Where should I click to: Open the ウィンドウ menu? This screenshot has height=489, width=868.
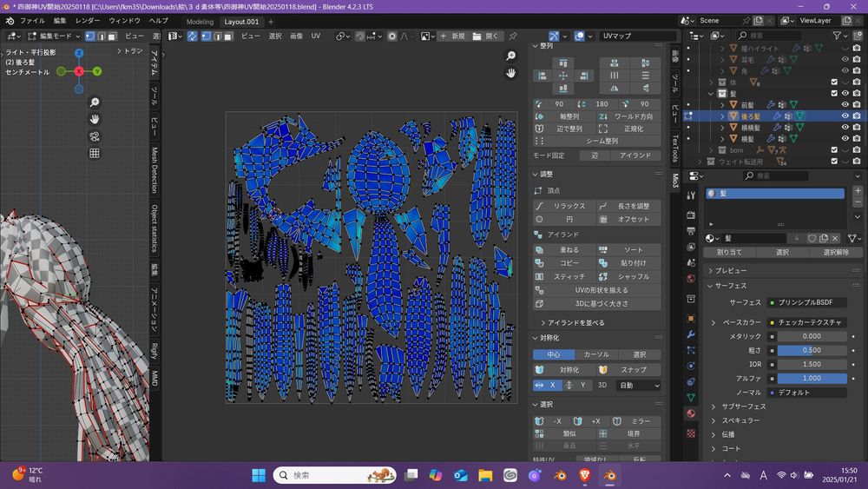pos(124,21)
